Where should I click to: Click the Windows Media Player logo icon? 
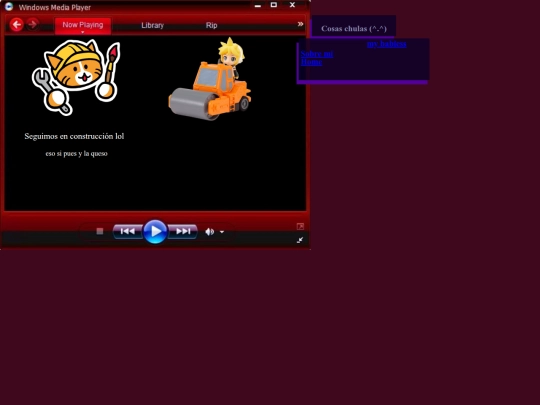9,7
